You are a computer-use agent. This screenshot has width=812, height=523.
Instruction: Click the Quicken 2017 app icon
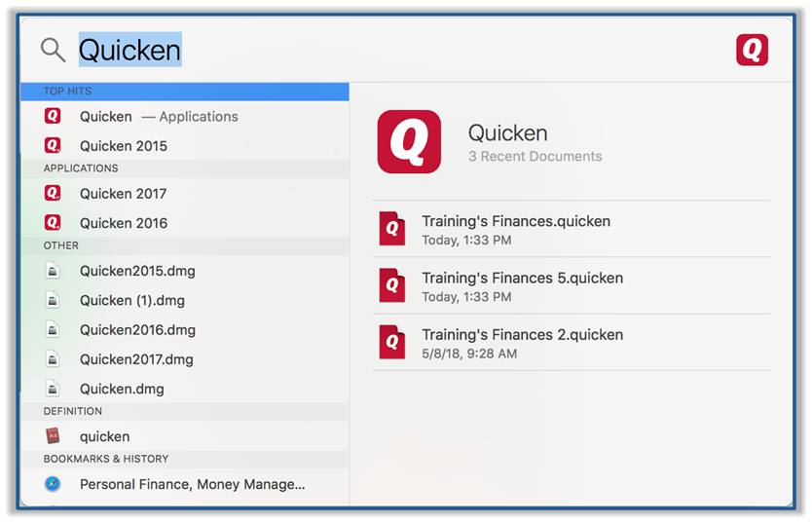[x=54, y=194]
